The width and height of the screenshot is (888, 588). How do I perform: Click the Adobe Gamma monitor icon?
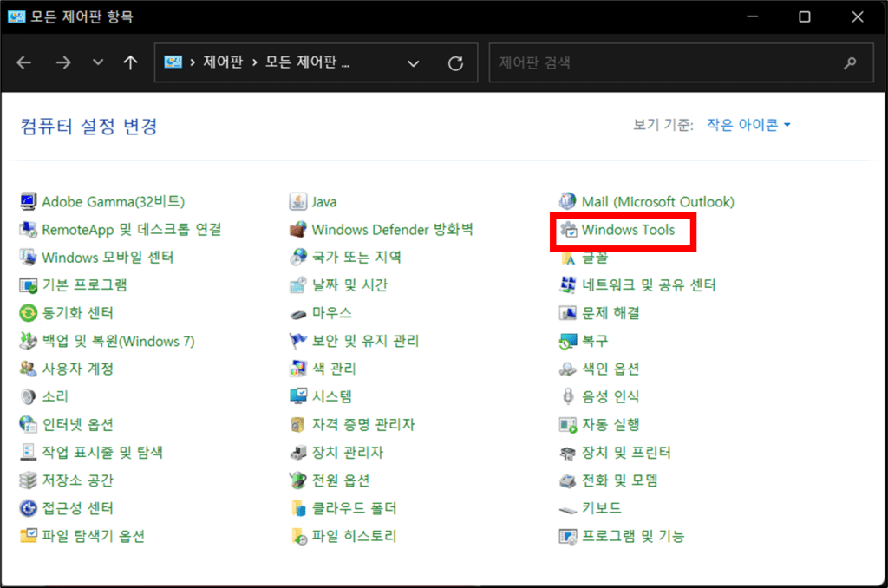click(28, 201)
